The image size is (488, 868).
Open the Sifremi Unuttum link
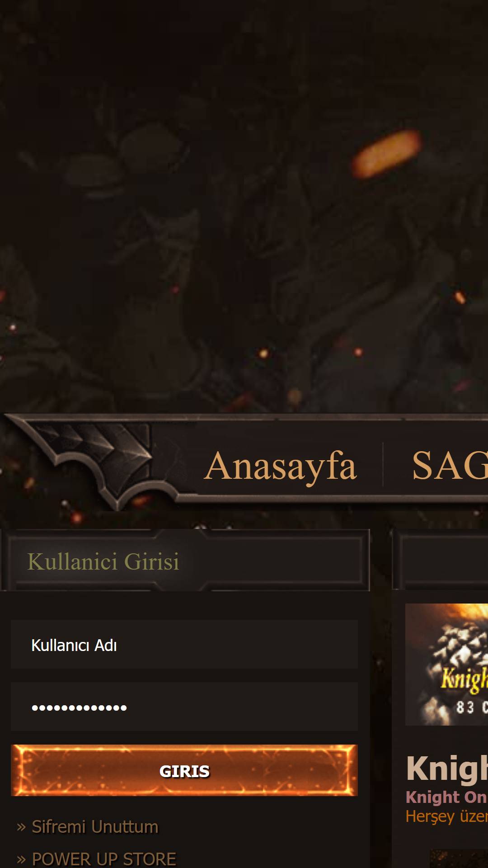tap(95, 827)
